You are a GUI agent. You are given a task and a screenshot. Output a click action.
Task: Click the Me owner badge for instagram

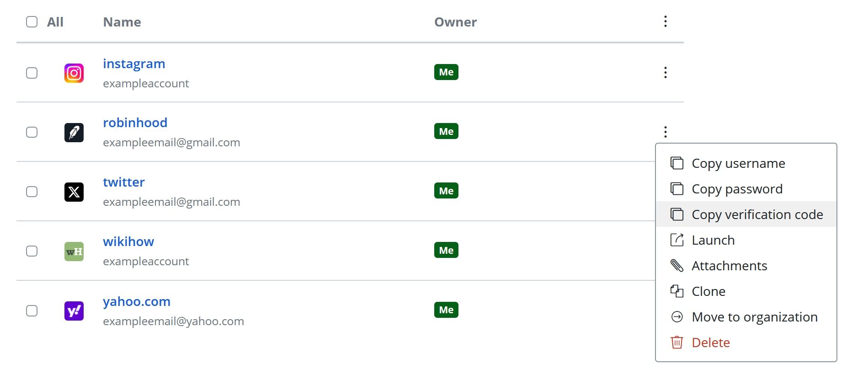coord(446,72)
